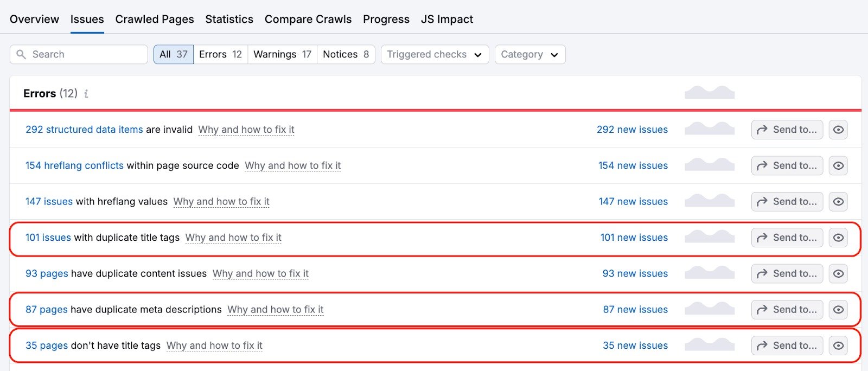Screen dimensions: 868x371
Task: Hide the duplicate title tags issue
Action: (x=838, y=238)
